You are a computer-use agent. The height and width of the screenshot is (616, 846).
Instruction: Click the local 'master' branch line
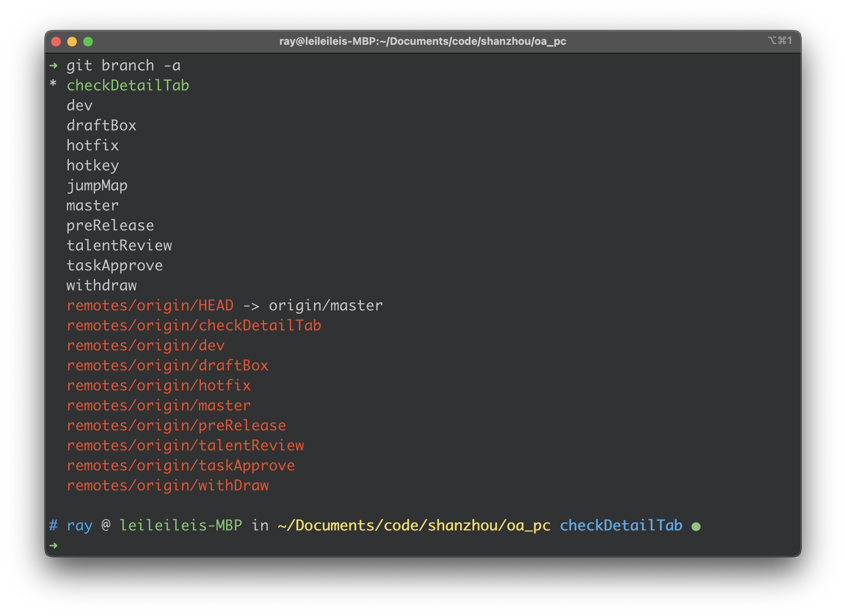[92, 206]
